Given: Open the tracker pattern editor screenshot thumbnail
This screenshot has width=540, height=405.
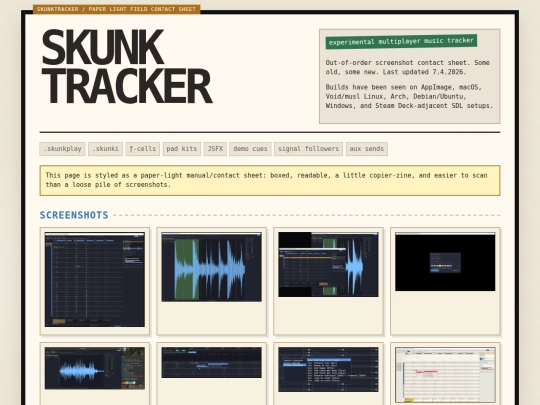Looking at the screenshot, I should [x=95, y=279].
